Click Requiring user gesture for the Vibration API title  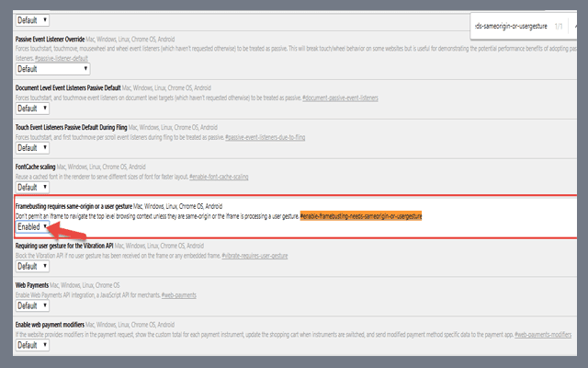click(x=64, y=246)
